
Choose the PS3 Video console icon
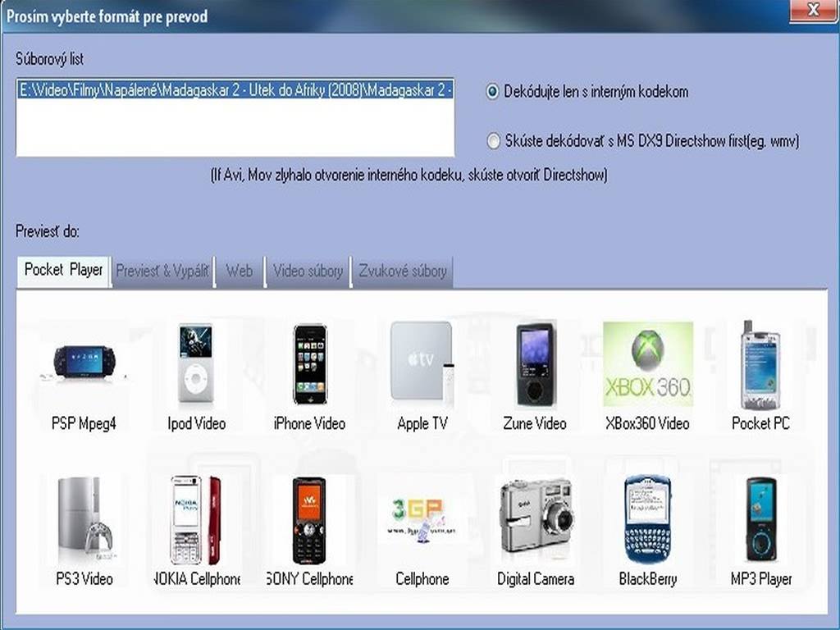point(84,518)
